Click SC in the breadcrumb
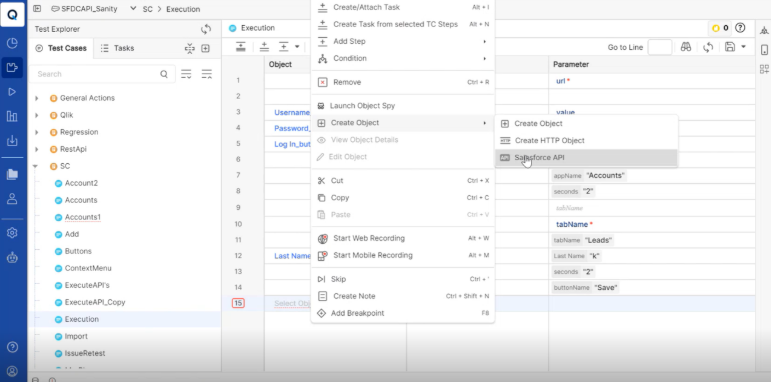Screen dimensions: 772x382 click(x=148, y=9)
